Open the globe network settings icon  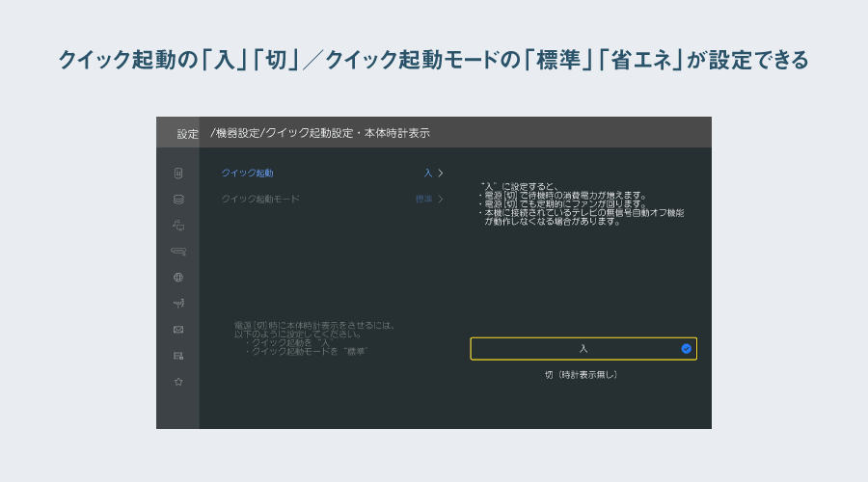[178, 278]
